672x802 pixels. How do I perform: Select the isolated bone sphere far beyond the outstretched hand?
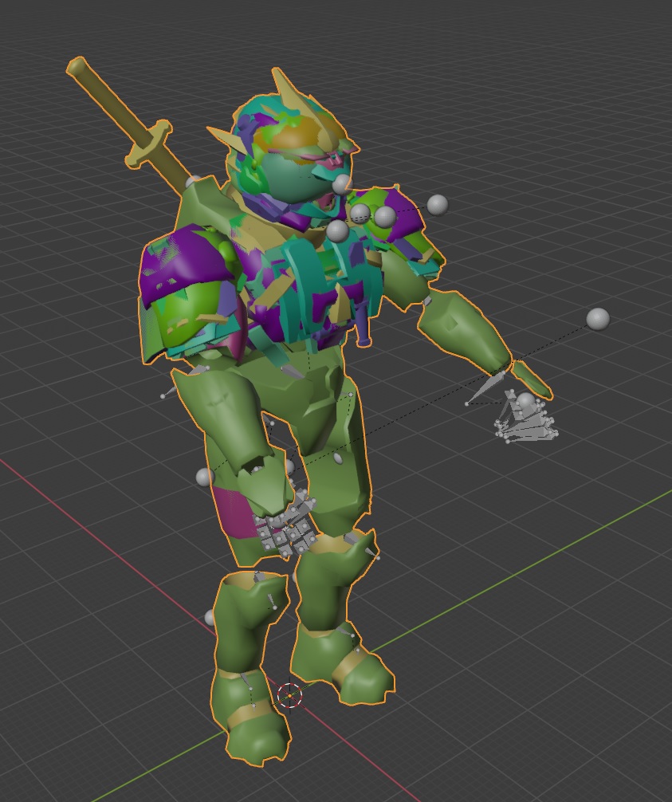click(x=597, y=319)
